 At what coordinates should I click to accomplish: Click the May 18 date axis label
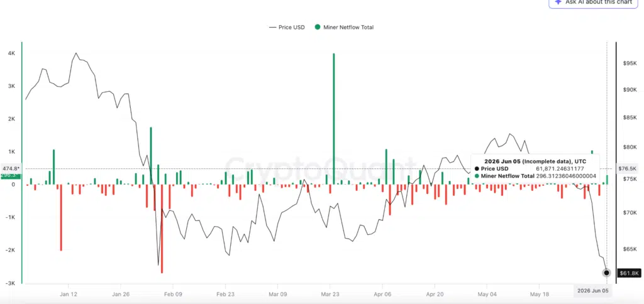(540, 294)
